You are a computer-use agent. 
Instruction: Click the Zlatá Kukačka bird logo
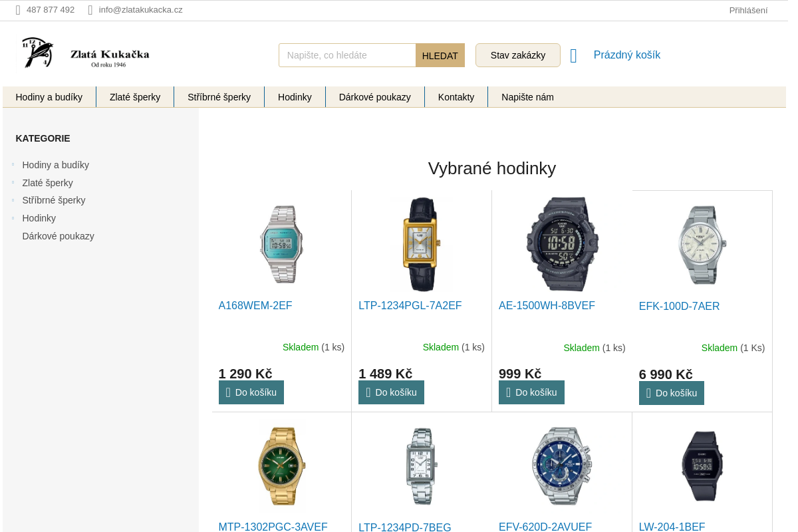click(x=38, y=53)
